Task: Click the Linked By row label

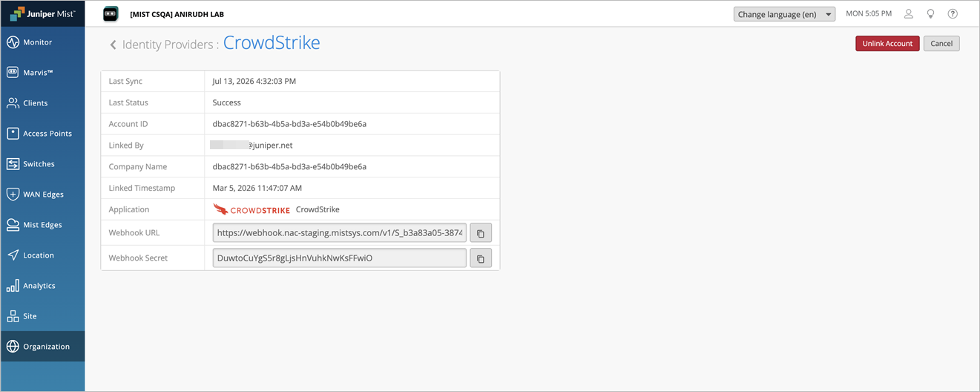Action: pyautogui.click(x=126, y=146)
